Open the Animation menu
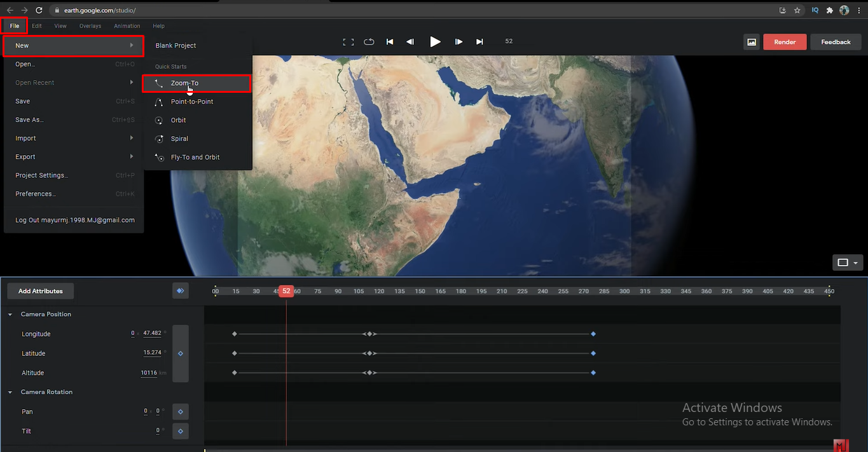Screen dimensions: 868x452 (x=127, y=26)
